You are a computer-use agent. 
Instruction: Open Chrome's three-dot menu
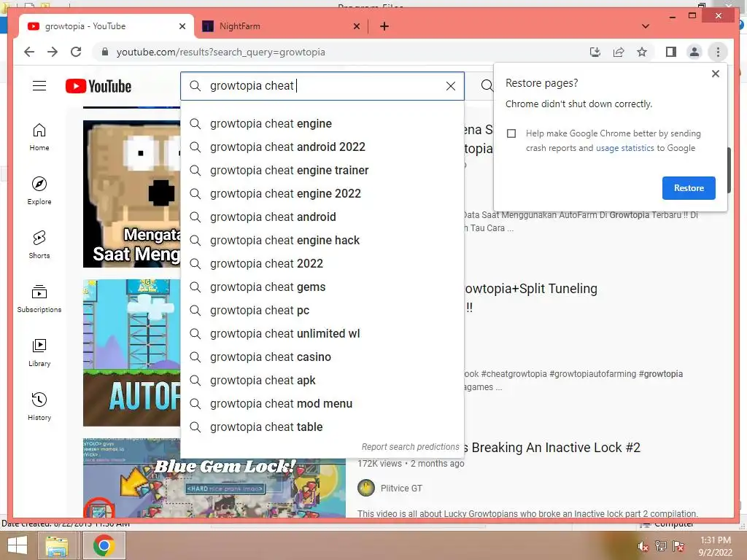point(718,52)
